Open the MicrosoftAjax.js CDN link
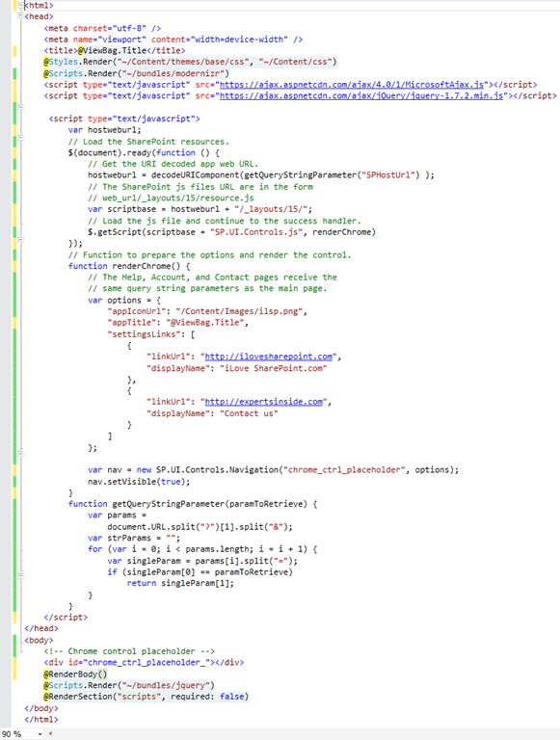This screenshot has width=560, height=740. pyautogui.click(x=351, y=85)
